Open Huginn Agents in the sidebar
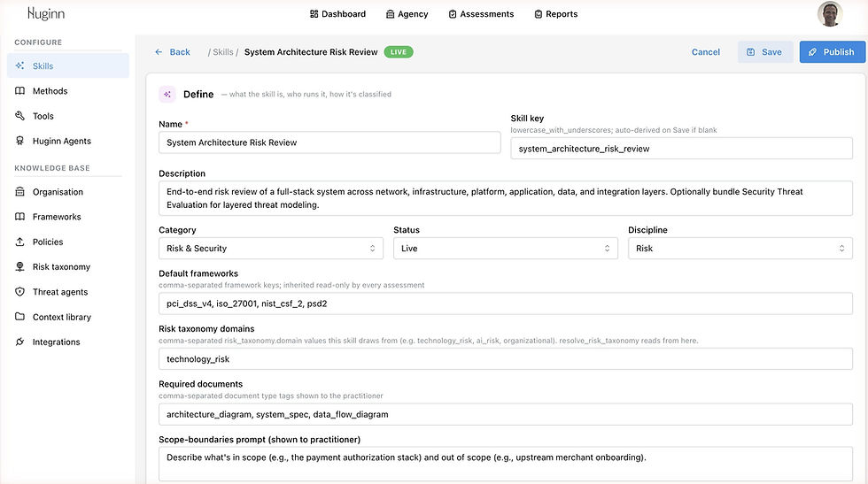The width and height of the screenshot is (868, 484). [68, 141]
